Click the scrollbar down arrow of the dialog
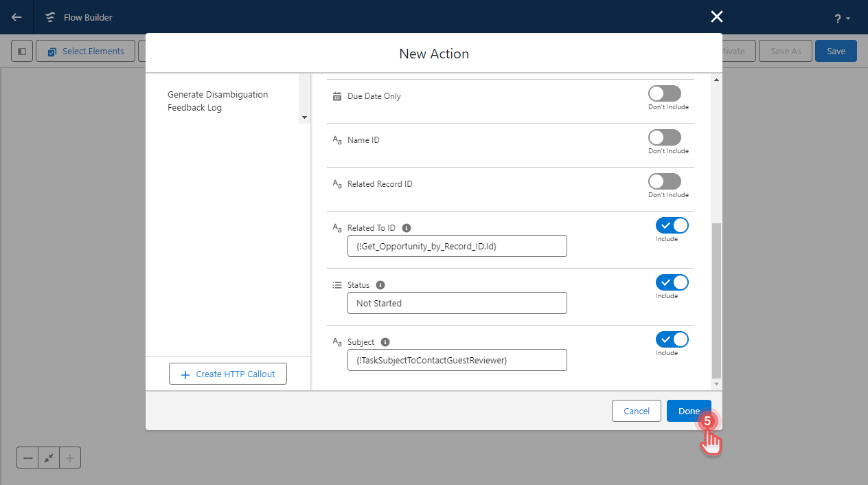 coord(716,383)
